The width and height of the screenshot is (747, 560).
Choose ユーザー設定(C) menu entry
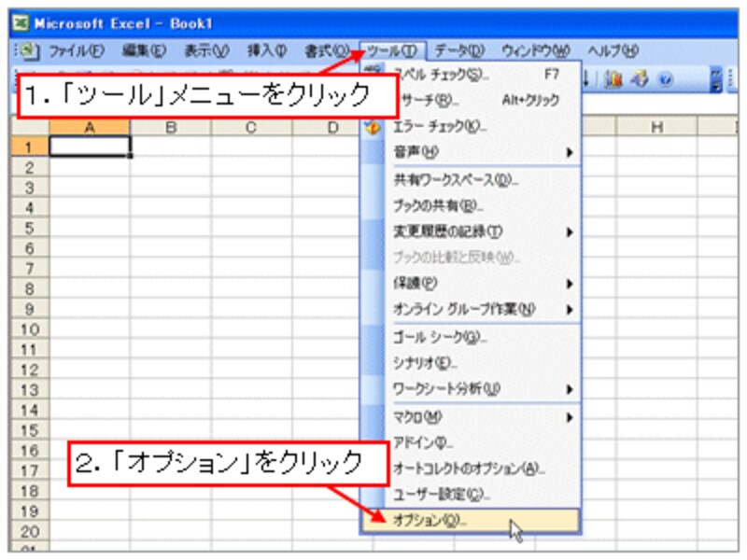(471, 496)
